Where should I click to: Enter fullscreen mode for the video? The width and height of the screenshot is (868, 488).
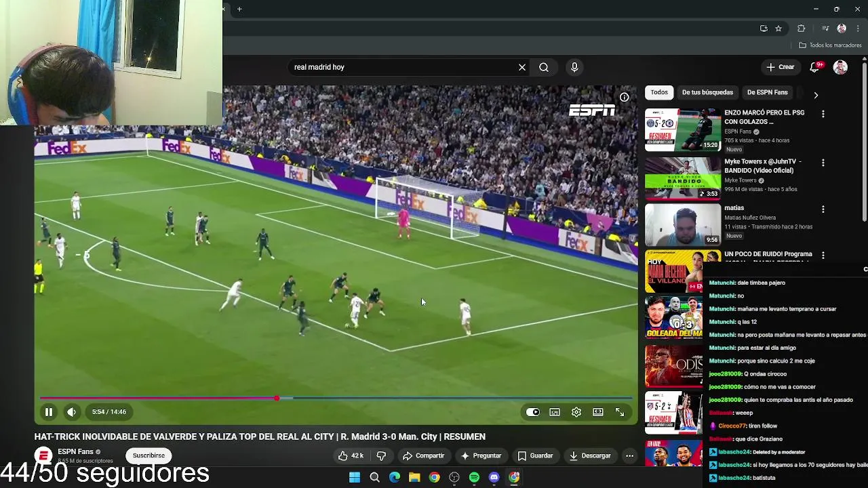click(620, 412)
